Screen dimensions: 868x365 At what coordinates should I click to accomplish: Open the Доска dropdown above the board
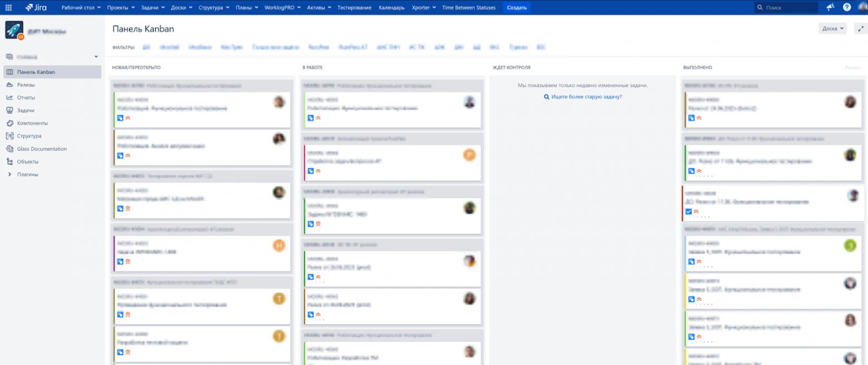point(832,28)
